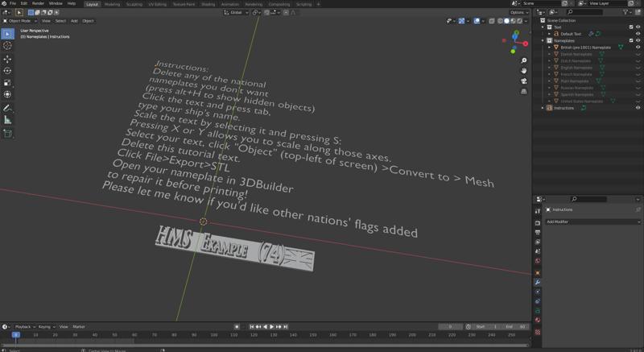
Task: Click the viewport zoom magnifier icon
Action: tap(524, 60)
